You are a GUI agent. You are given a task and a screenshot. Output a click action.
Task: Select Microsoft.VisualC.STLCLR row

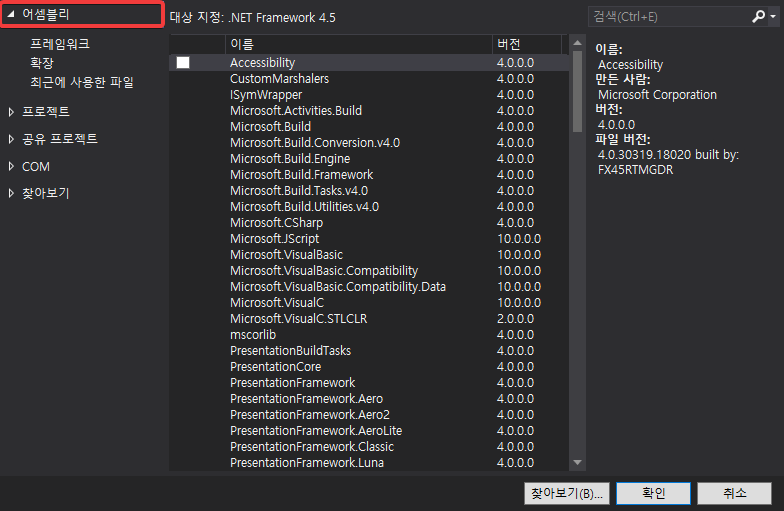click(369, 318)
